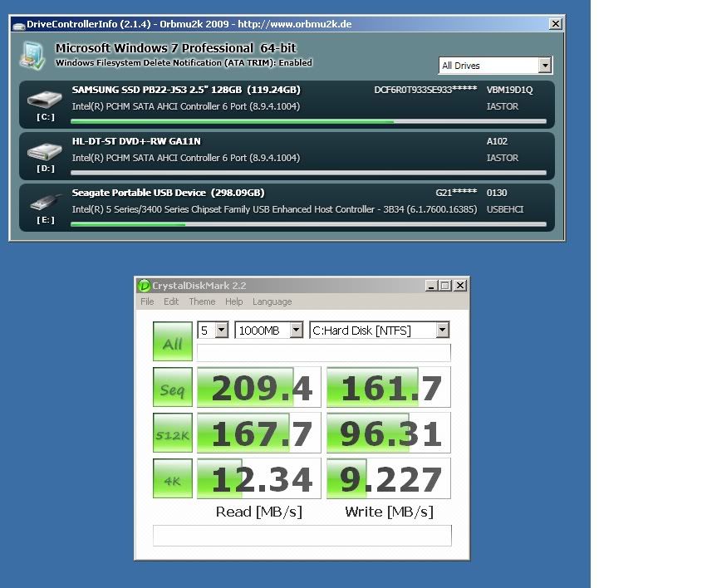Click the C: drive usage bar
This screenshot has width=702, height=588.
click(308, 121)
